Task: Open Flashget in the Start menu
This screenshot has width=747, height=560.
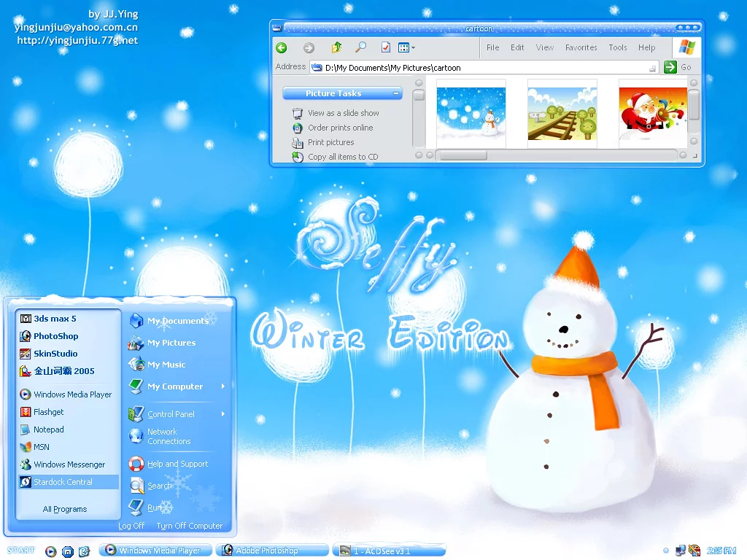Action: [x=48, y=412]
